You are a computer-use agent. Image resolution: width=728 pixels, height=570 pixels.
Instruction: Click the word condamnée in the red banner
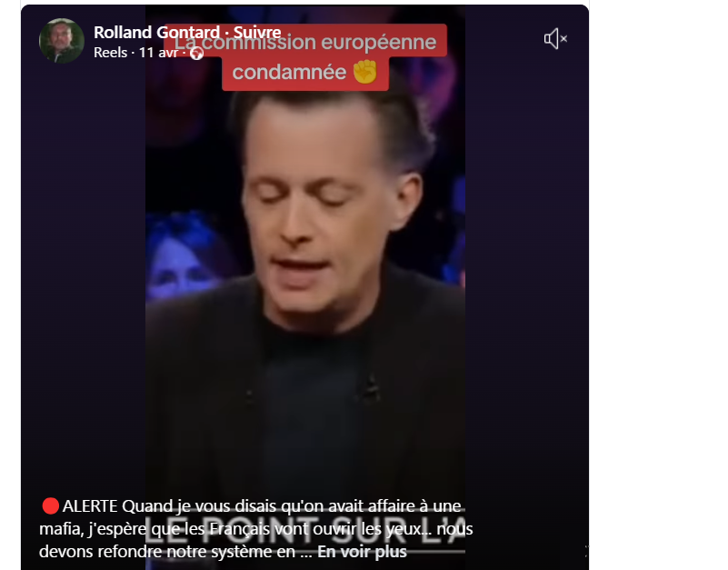(x=289, y=72)
